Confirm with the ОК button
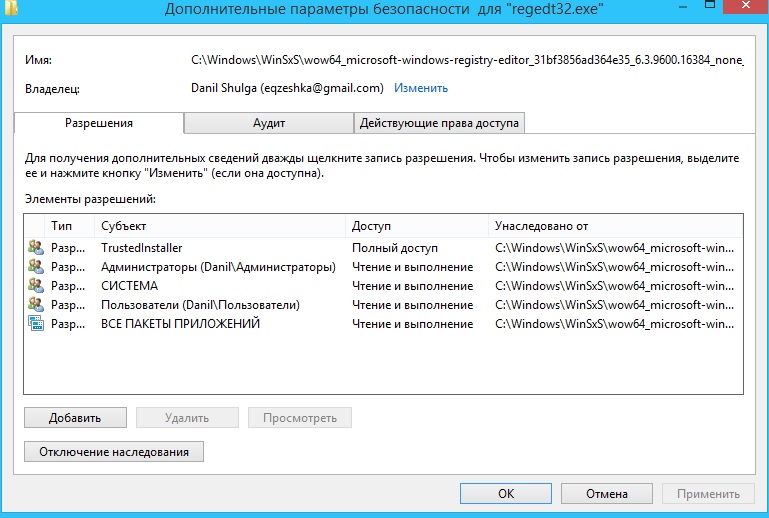 (x=506, y=493)
